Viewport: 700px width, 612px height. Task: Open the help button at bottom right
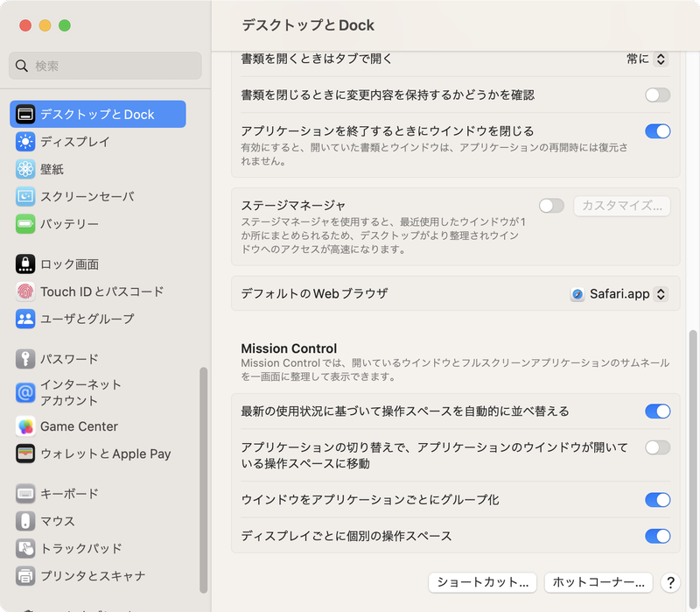pos(670,582)
